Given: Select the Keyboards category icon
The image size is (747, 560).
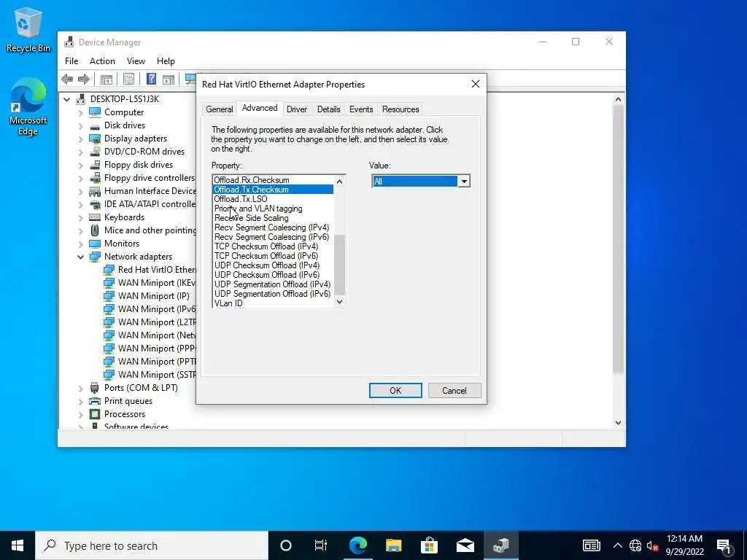Looking at the screenshot, I should coord(96,217).
